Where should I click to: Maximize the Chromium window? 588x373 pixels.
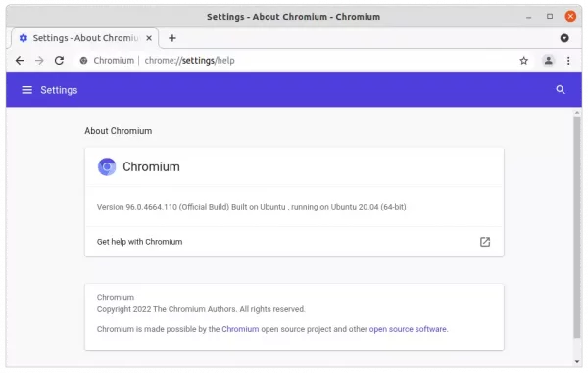[550, 16]
